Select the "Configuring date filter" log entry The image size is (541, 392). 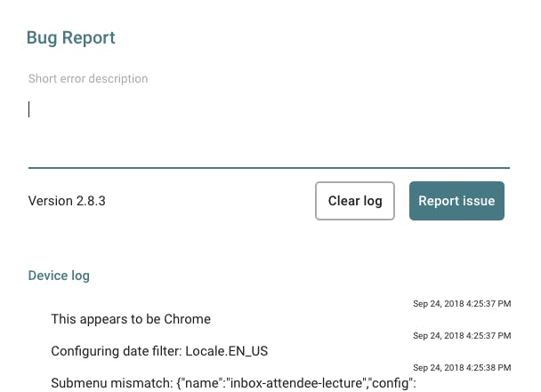(x=159, y=351)
